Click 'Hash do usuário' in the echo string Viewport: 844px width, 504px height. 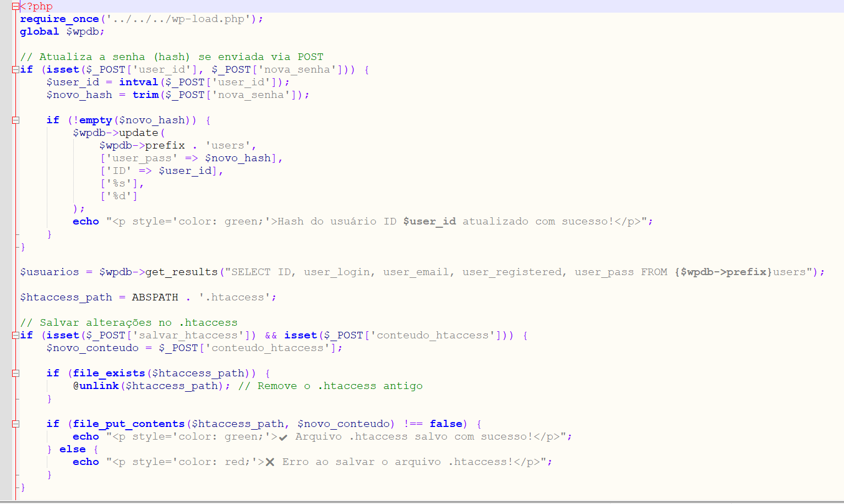click(327, 222)
